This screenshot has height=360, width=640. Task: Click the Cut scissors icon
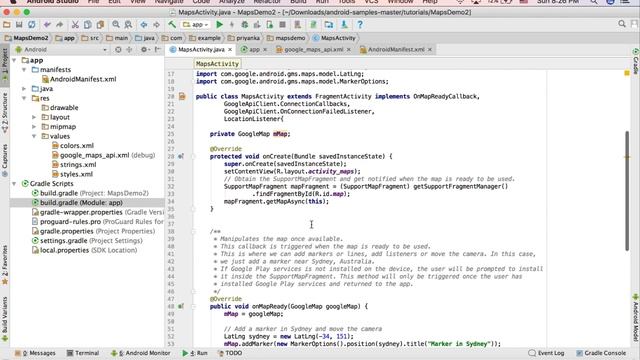(75, 25)
